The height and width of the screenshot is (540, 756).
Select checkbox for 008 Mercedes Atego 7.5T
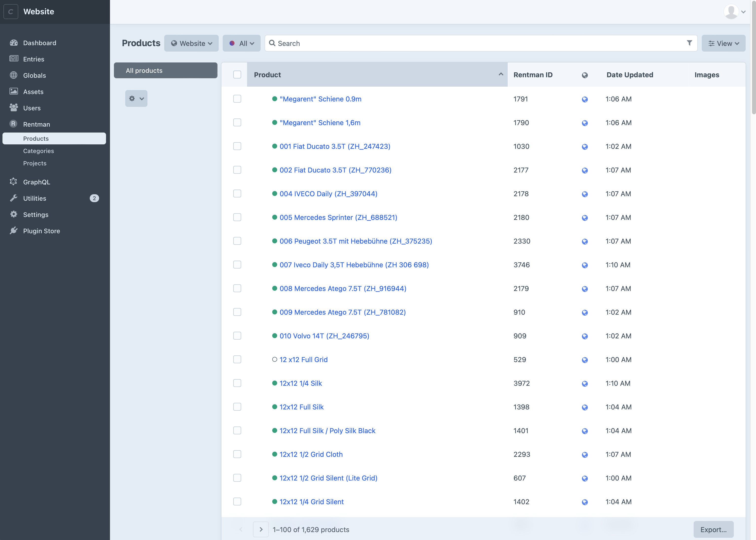click(237, 288)
